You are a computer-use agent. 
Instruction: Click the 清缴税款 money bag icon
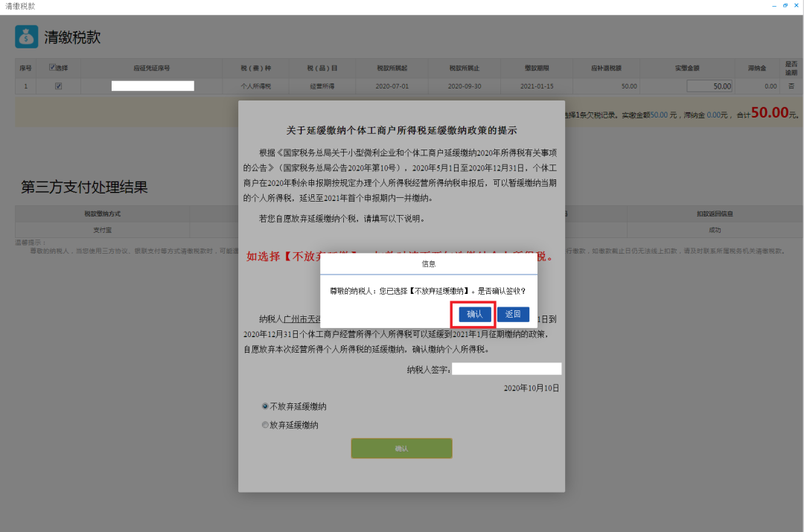tap(27, 37)
